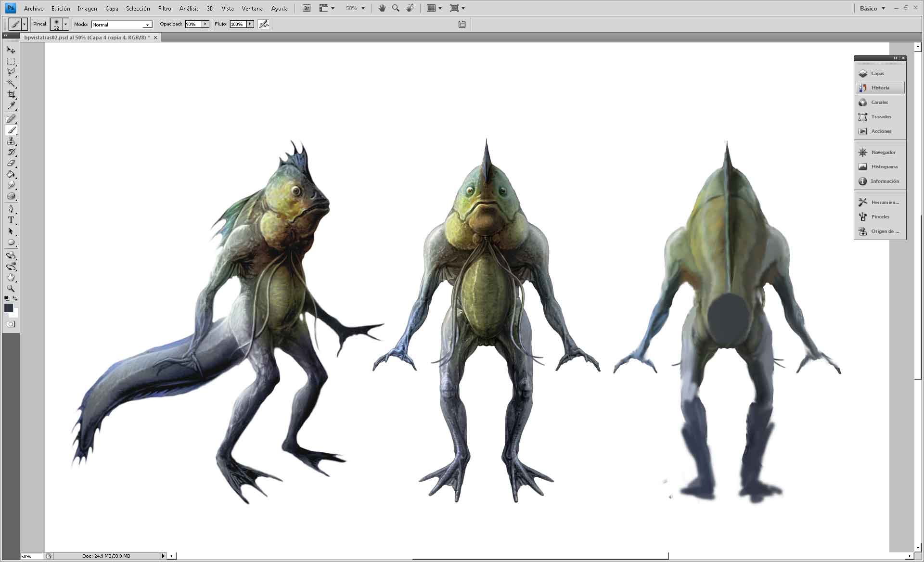Open the Filtro menu
Screen dimensions: 924x562
pyautogui.click(x=164, y=8)
